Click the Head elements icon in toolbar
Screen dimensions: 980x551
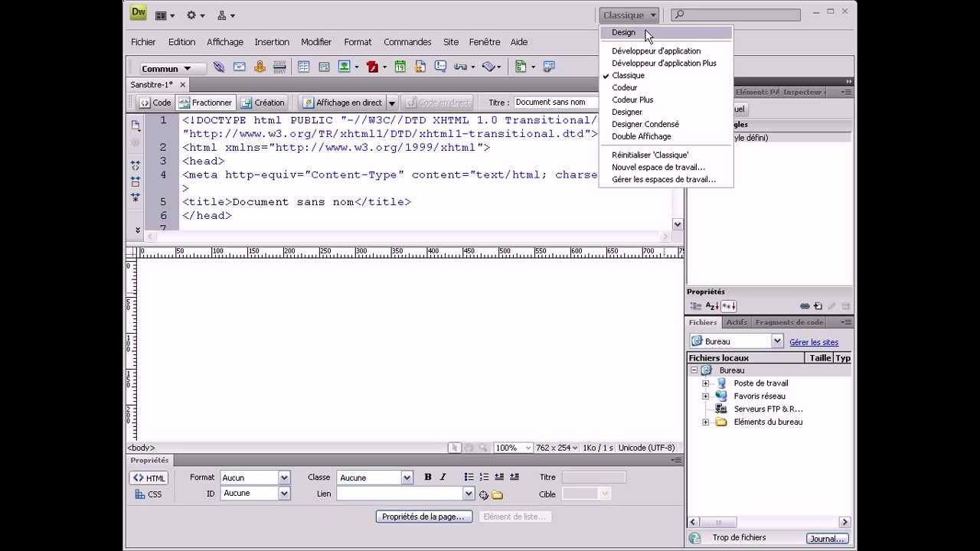coord(461,67)
